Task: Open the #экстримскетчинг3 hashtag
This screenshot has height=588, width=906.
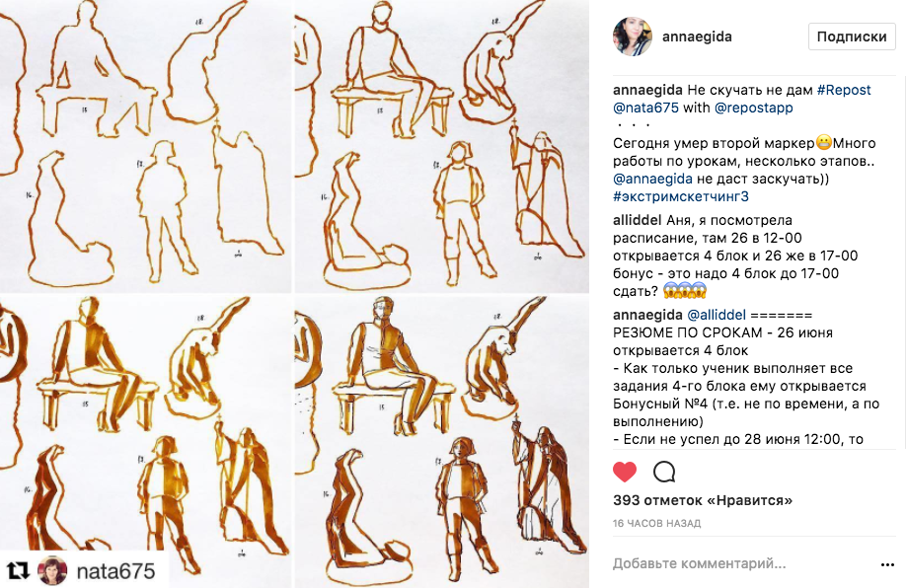Action: click(681, 196)
